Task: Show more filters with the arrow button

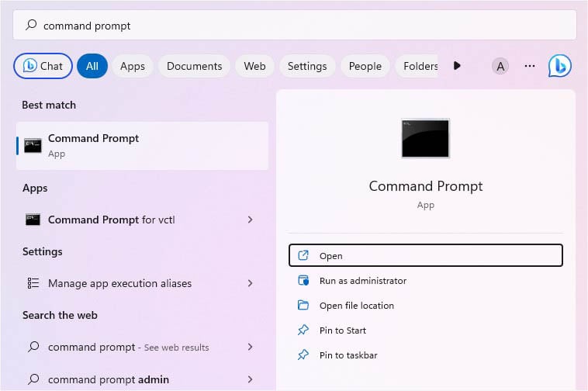Action: (457, 66)
